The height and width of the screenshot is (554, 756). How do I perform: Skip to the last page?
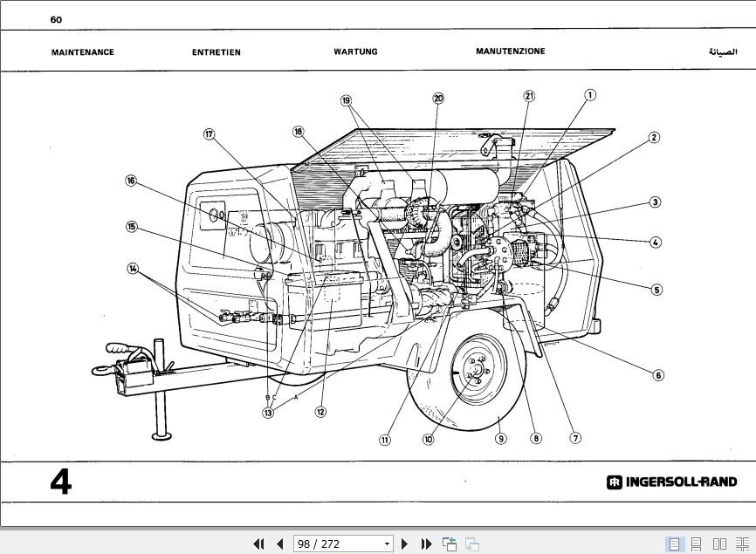pyautogui.click(x=425, y=544)
